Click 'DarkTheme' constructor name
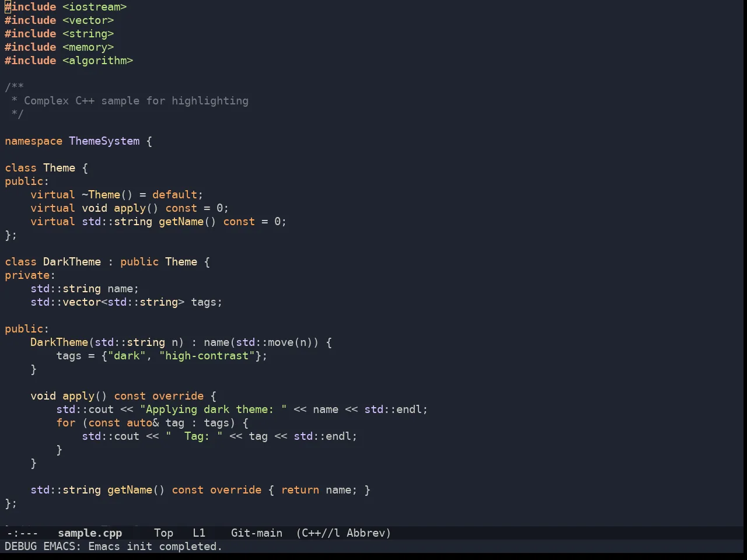The height and width of the screenshot is (560, 747). [60, 342]
